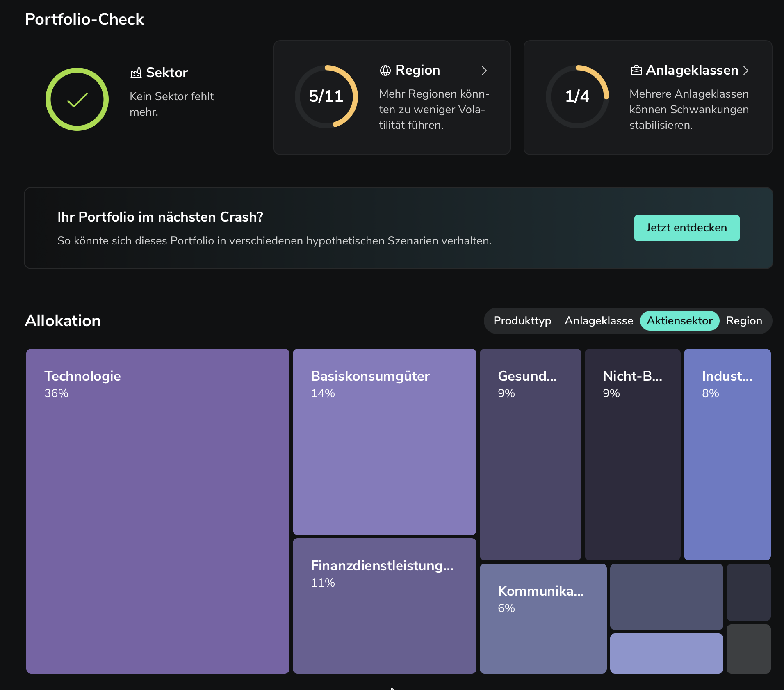Click the Jetzt entdecken button
This screenshot has height=690, width=784.
pos(687,228)
